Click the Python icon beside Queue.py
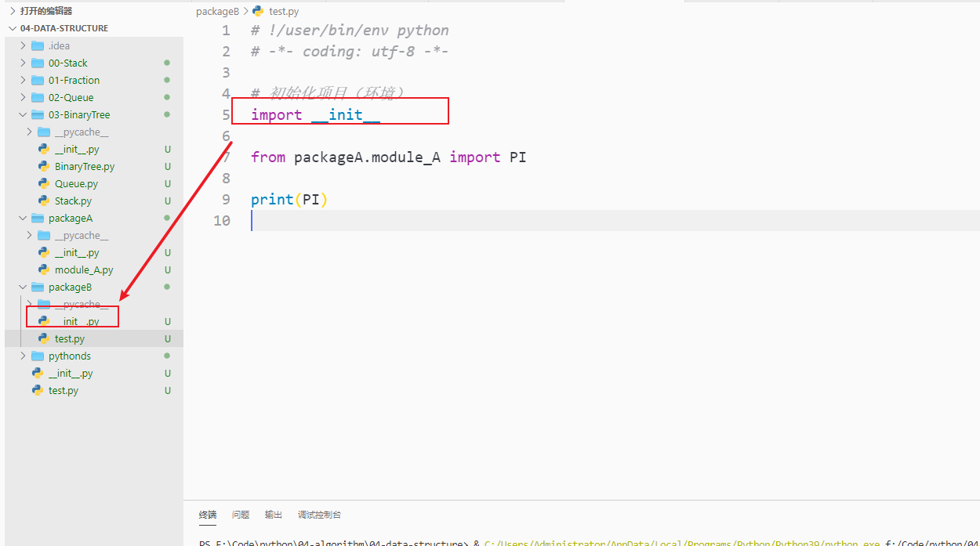 [44, 183]
